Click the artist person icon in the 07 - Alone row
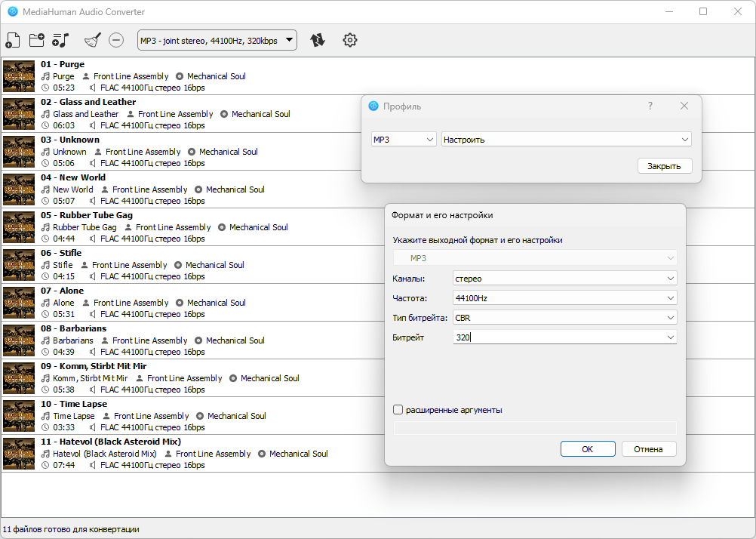Viewport: 756px width, 539px height. click(x=86, y=303)
